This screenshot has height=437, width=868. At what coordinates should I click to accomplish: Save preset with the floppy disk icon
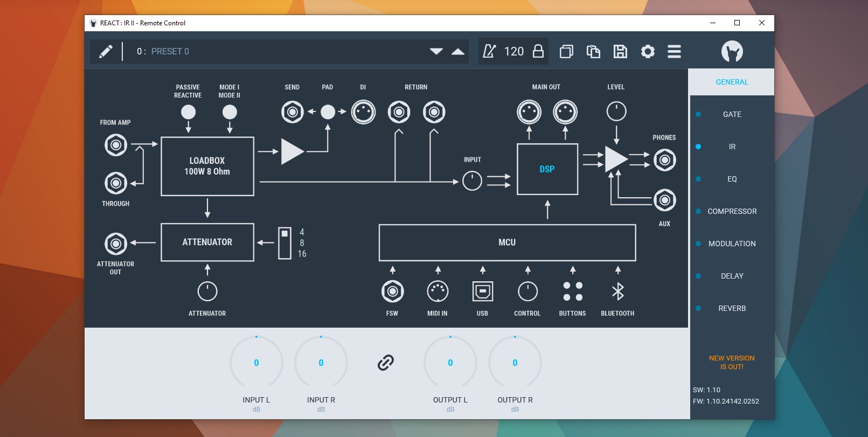point(620,51)
